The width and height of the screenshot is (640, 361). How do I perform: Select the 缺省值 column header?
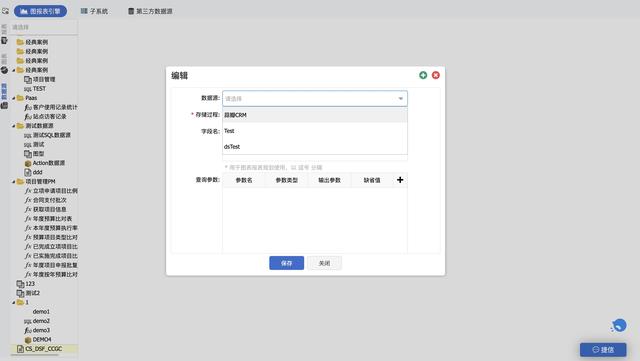tap(372, 180)
